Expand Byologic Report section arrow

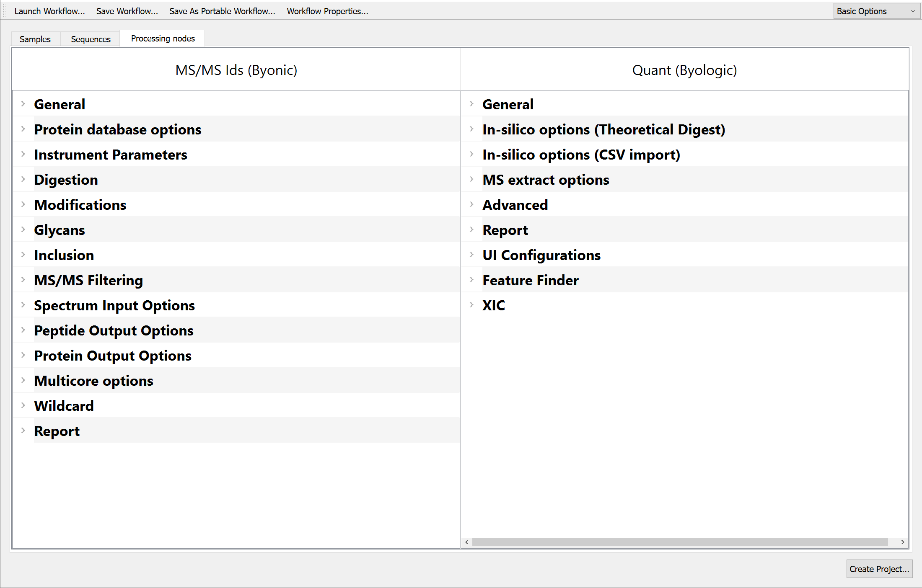click(x=471, y=230)
